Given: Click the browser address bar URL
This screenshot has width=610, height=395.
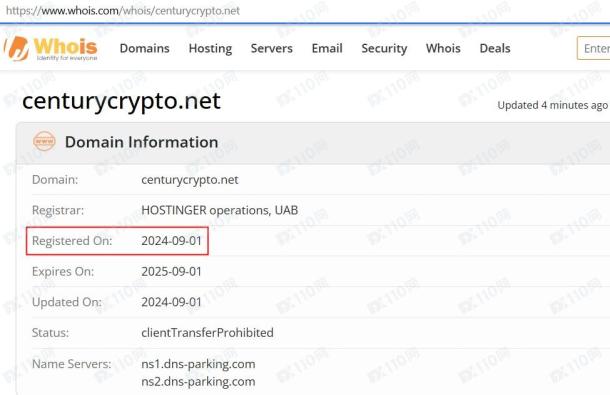Looking at the screenshot, I should click(123, 11).
